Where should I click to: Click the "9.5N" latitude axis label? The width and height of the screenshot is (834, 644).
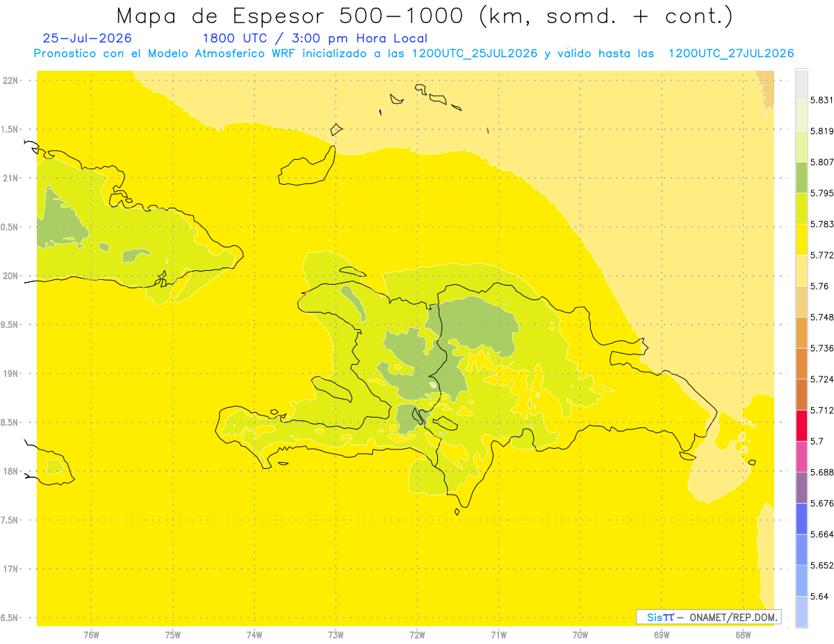10,324
